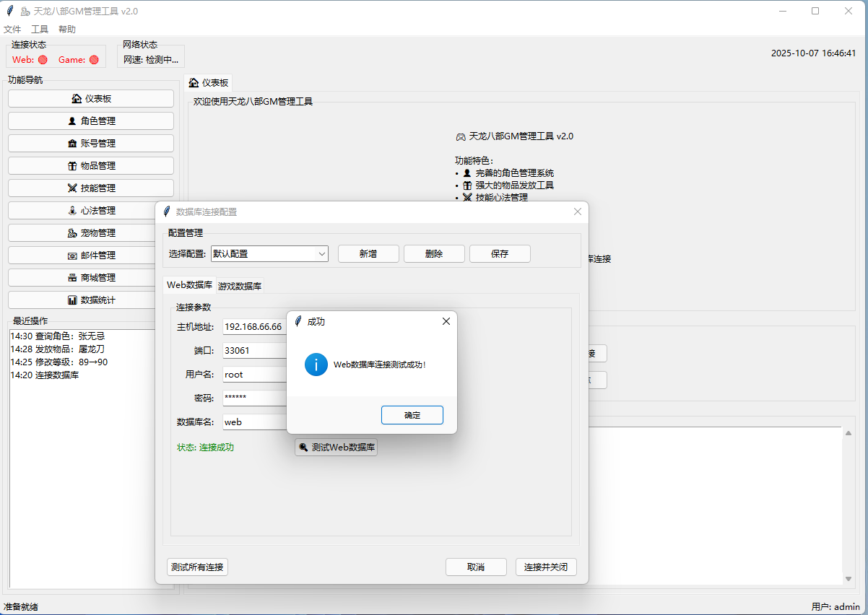The width and height of the screenshot is (868, 615).
Task: Close the 成功 message dialog
Action: [446, 321]
